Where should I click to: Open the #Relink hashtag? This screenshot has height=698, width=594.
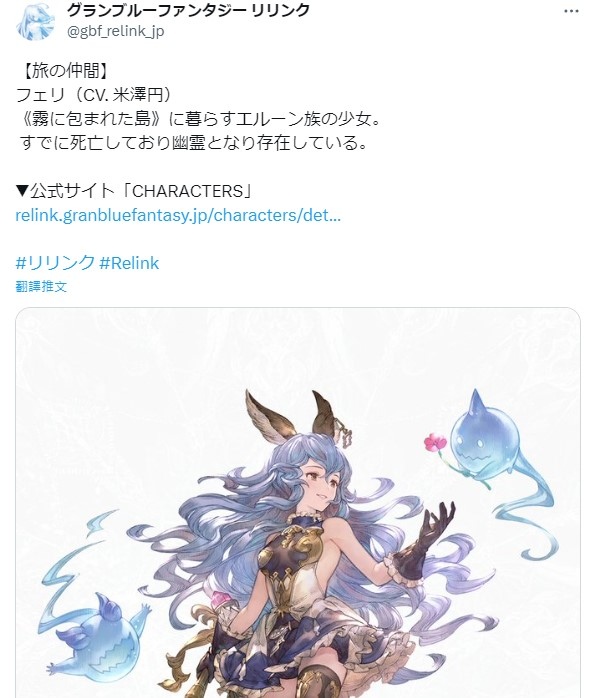[129, 263]
